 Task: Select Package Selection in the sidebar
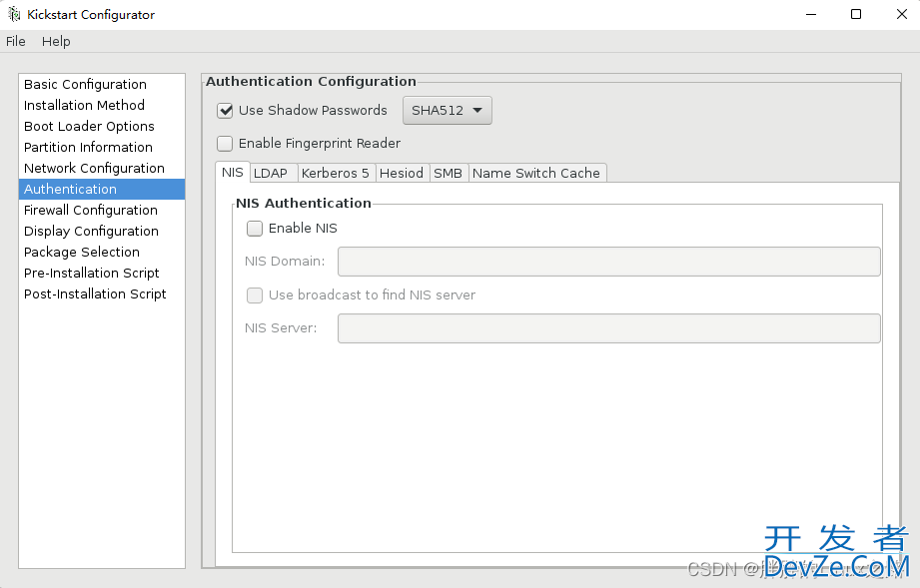pos(102,253)
